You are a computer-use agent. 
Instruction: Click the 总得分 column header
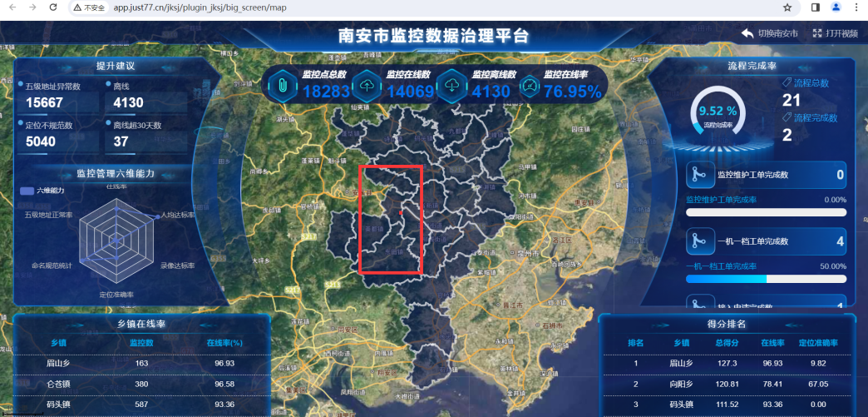(x=727, y=343)
